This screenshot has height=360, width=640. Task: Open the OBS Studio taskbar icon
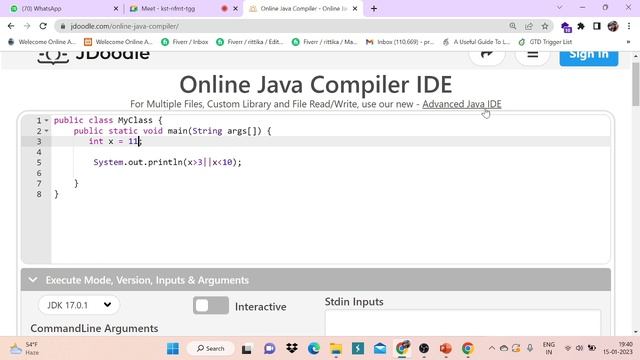pyautogui.click(x=424, y=349)
